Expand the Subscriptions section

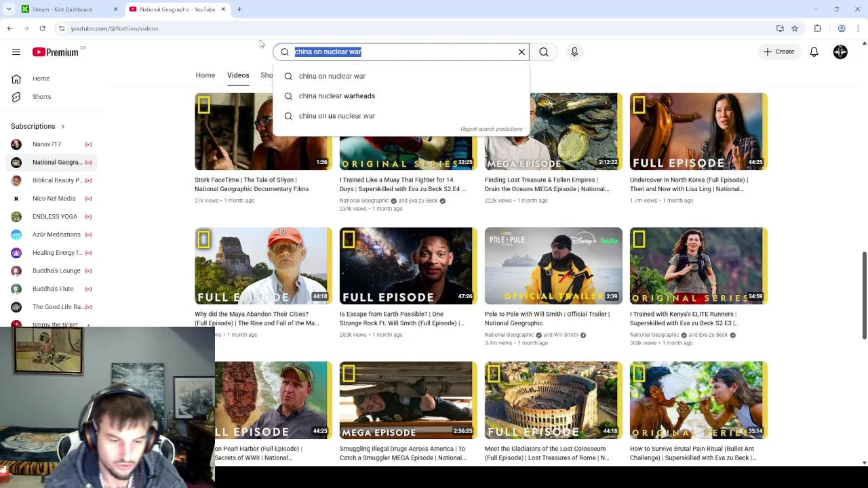(38, 126)
